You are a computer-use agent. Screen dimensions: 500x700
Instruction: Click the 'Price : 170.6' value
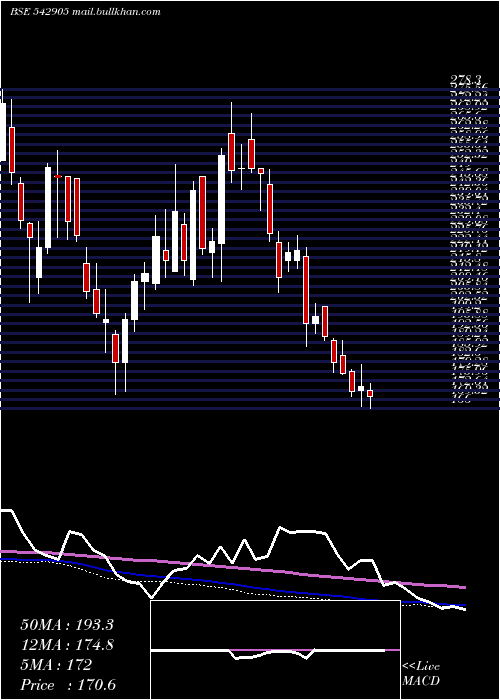68,685
